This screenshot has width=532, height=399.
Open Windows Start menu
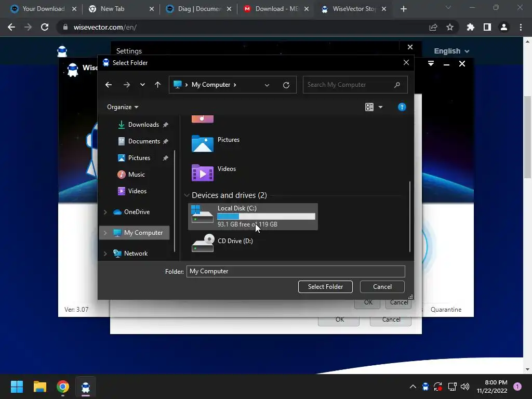17,387
